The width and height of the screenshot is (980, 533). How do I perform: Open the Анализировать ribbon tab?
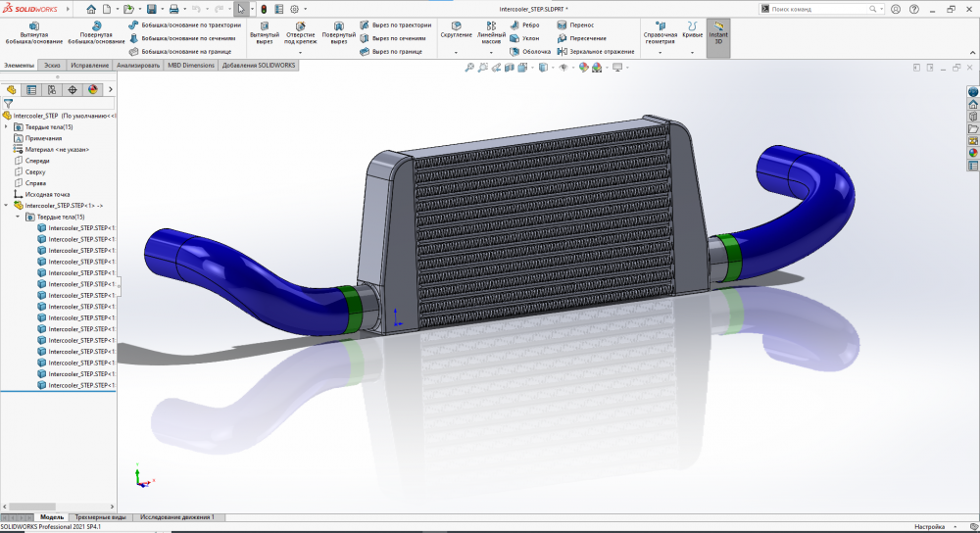point(138,65)
